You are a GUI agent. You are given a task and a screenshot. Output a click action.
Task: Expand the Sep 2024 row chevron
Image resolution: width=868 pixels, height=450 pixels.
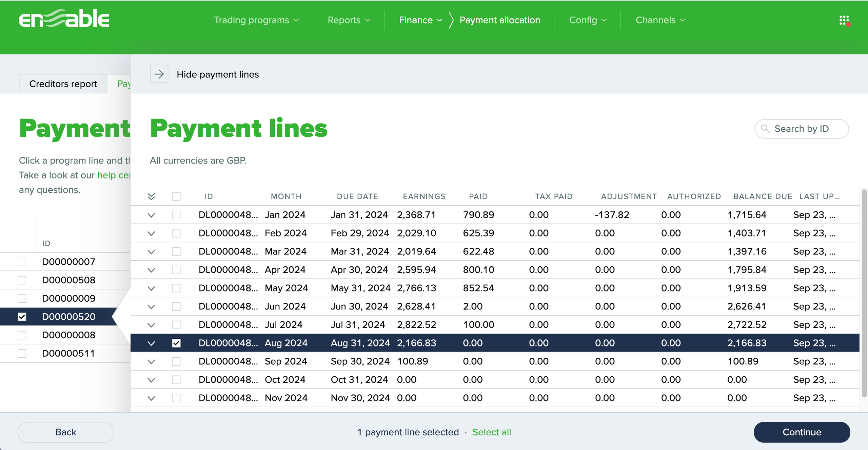point(151,362)
